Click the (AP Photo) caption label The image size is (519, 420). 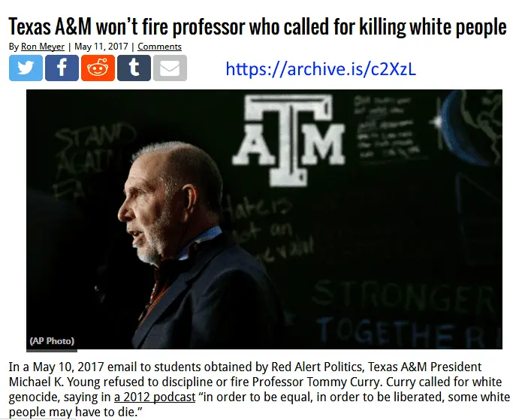click(52, 341)
